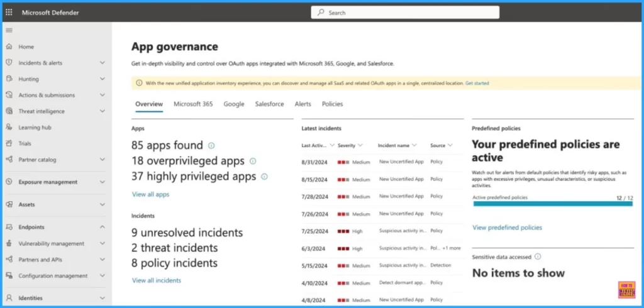This screenshot has width=644, height=308.
Task: Switch to the Alerts tab
Action: [x=303, y=104]
